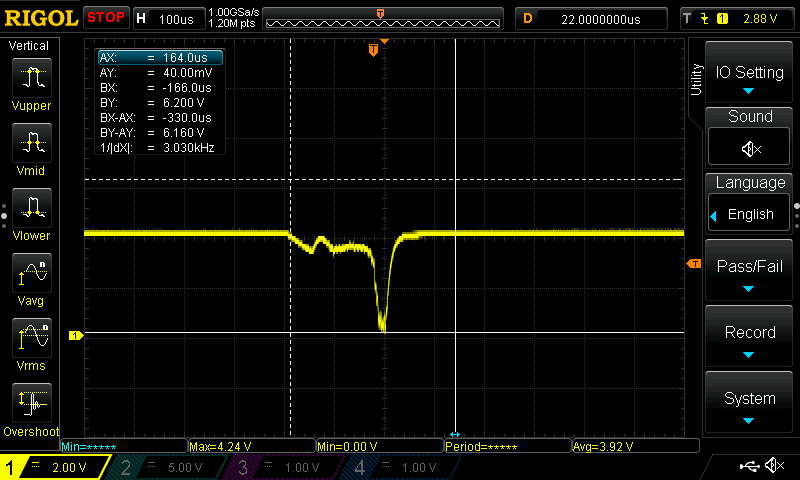Screen dimensions: 800x480
Task: Select the AX cursor row 164.0us
Action: 160,58
